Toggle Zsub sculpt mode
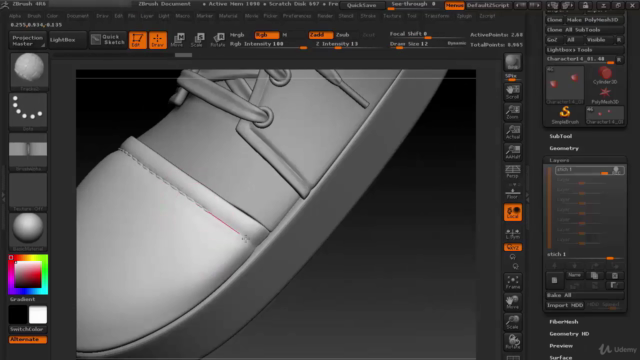The width and height of the screenshot is (640, 360). tap(342, 35)
